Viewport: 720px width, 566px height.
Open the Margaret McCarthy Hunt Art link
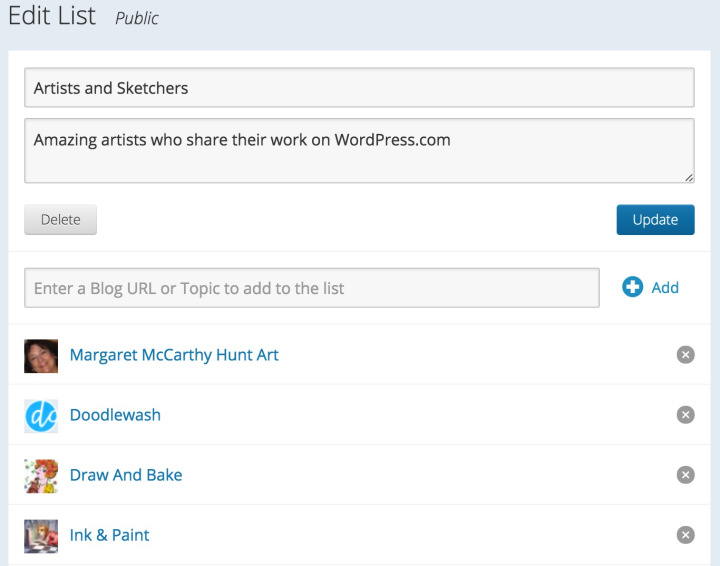174,355
